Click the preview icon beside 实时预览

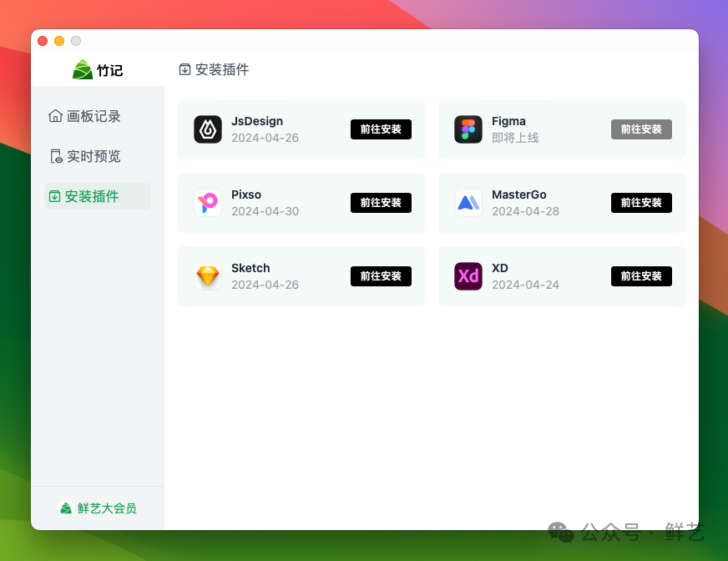(56, 156)
